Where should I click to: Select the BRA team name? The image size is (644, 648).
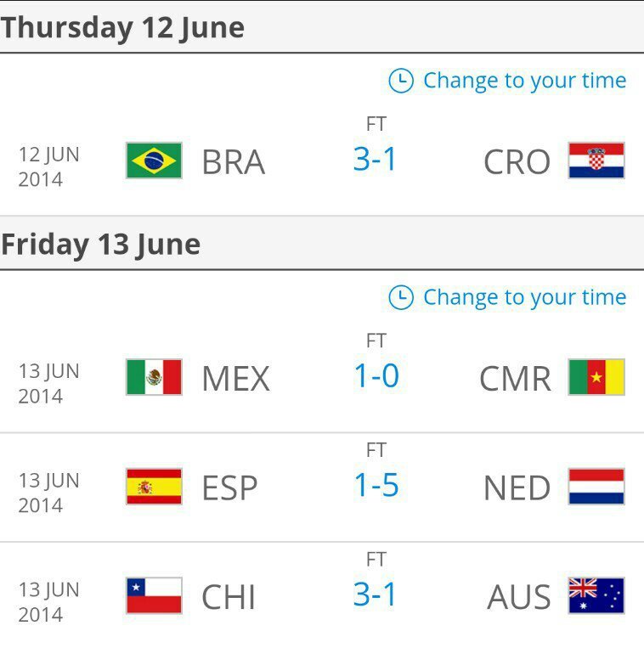click(233, 161)
